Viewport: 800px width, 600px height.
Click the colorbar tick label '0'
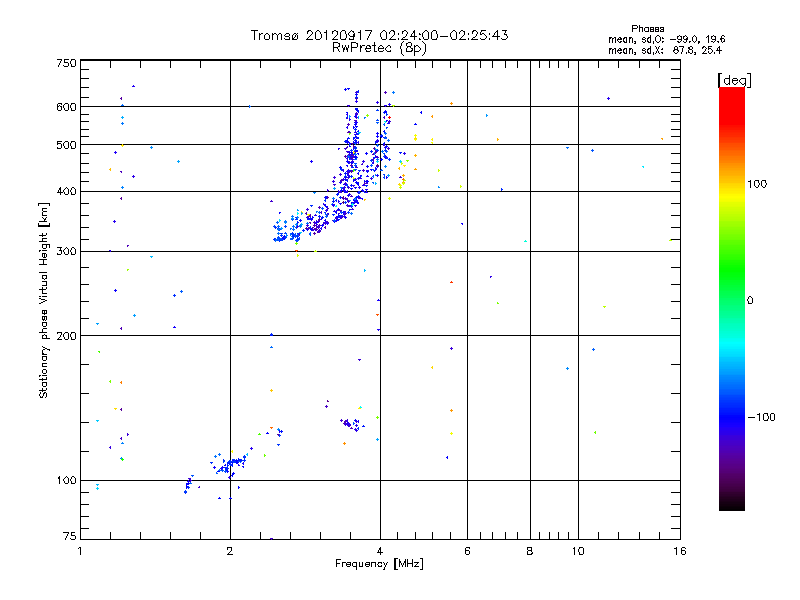pos(750,300)
